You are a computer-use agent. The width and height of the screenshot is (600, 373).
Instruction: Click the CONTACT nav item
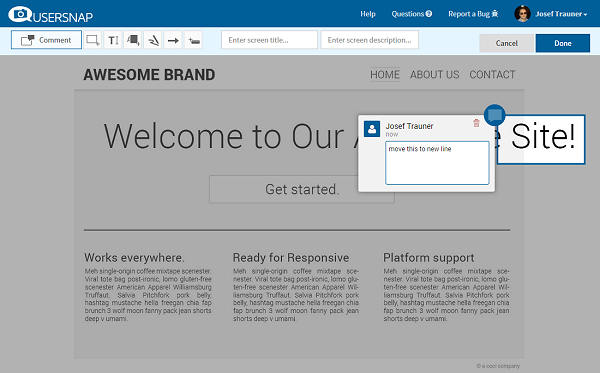click(492, 75)
